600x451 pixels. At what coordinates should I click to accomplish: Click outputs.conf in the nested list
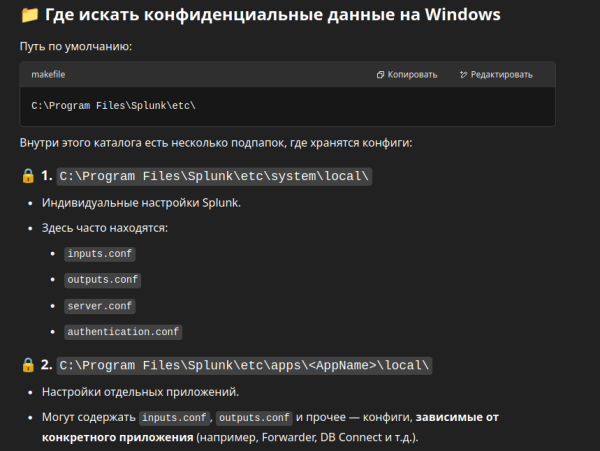(x=103, y=280)
